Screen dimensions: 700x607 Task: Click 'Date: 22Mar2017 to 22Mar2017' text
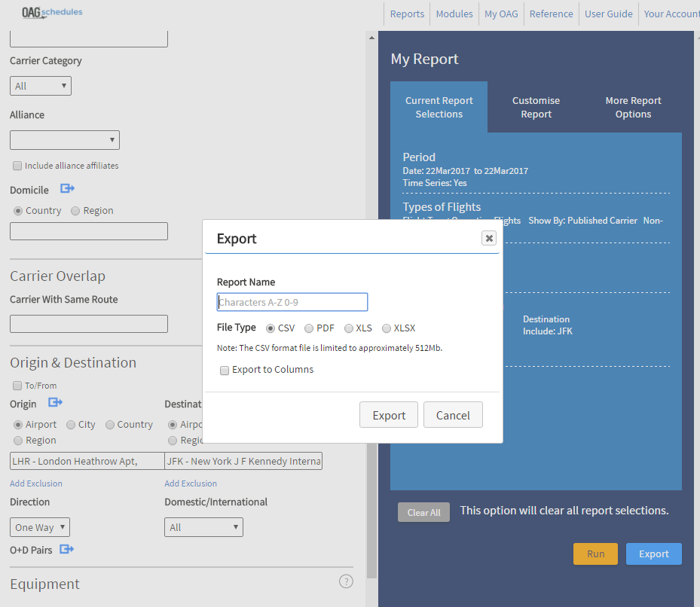(x=465, y=171)
